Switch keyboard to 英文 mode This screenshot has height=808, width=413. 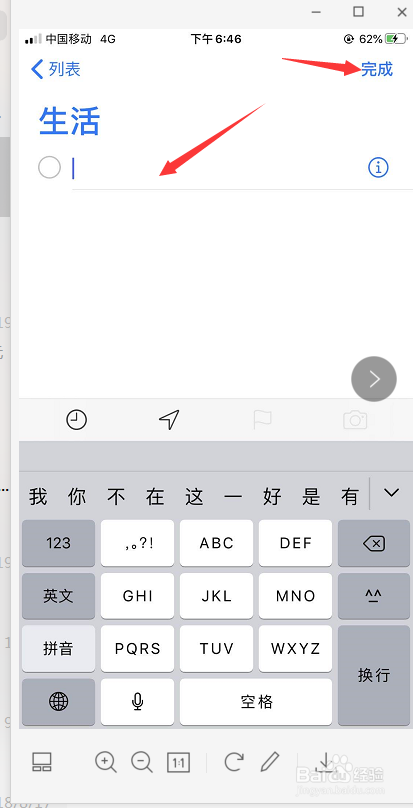pos(58,596)
